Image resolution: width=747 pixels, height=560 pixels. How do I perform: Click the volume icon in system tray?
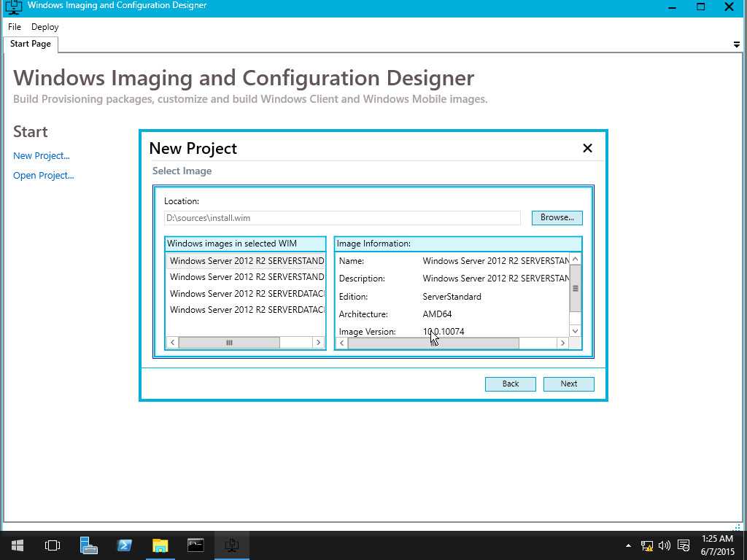pyautogui.click(x=664, y=545)
